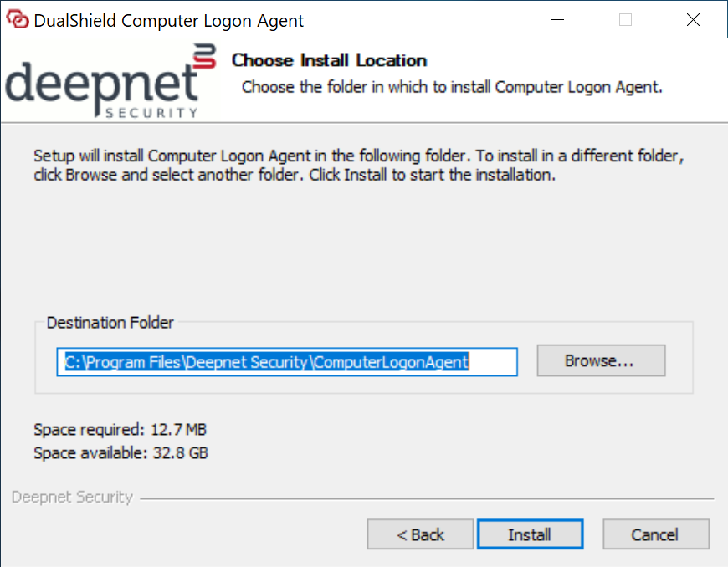Start installation with the Install button
The image size is (728, 567).
529,534
